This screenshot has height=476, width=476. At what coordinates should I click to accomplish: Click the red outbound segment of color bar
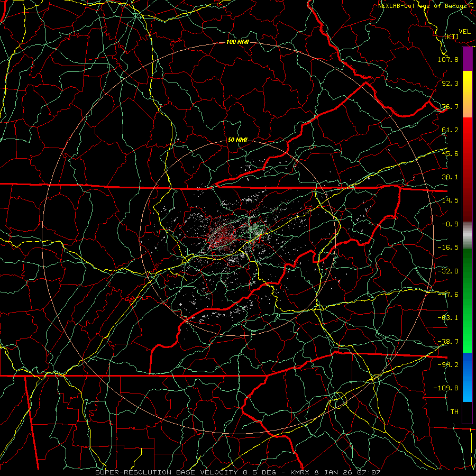pos(467,169)
